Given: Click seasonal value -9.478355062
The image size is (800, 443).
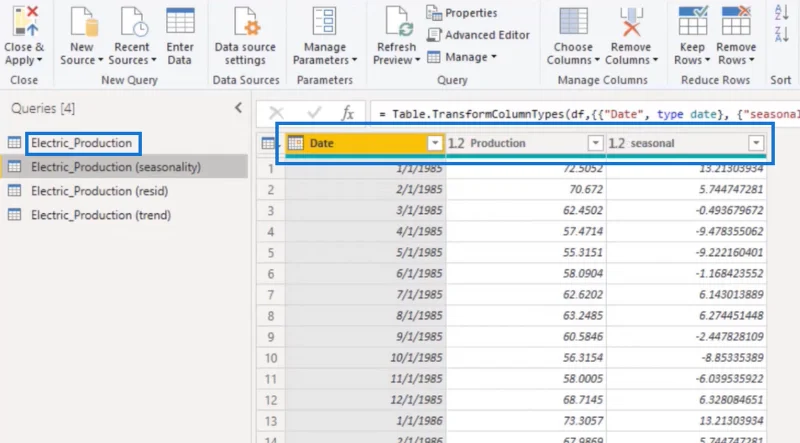Looking at the screenshot, I should (x=687, y=231).
